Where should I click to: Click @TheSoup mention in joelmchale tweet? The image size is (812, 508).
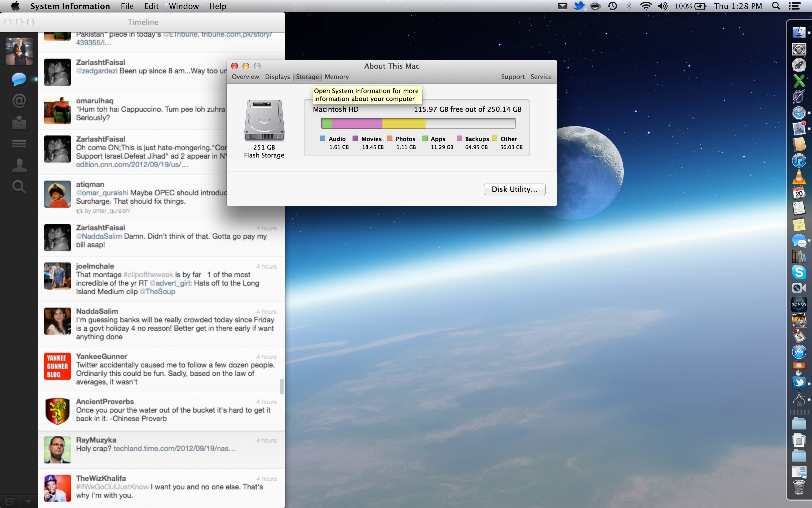pos(157,291)
